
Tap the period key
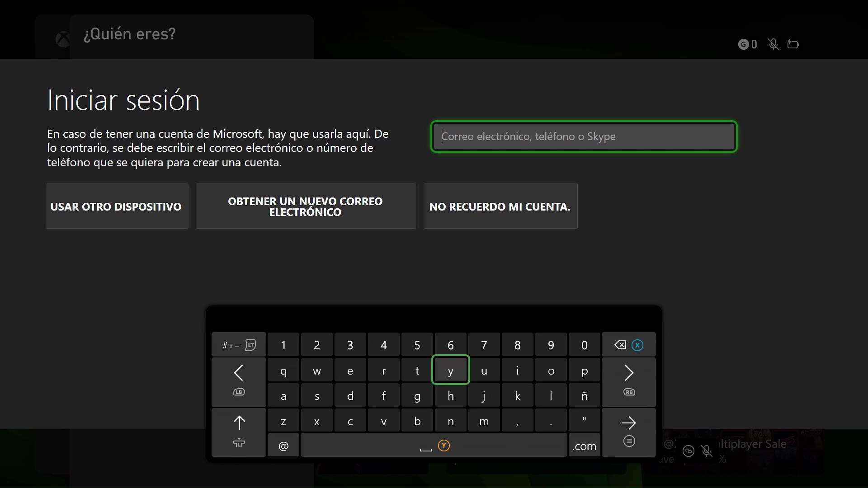click(551, 421)
